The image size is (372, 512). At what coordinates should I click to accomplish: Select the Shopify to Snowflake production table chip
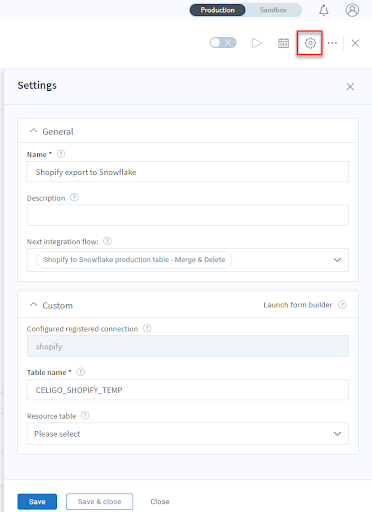tap(134, 260)
